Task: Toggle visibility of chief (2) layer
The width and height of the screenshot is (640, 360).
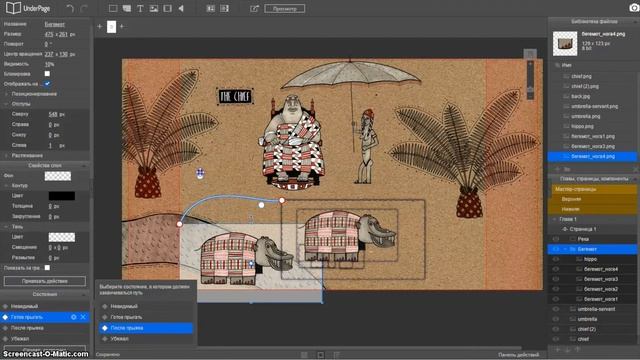Action: tap(556, 329)
